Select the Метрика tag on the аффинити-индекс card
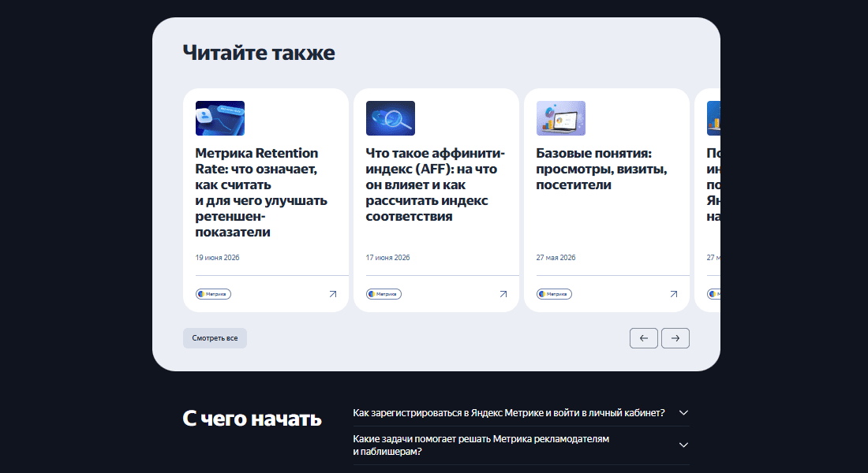 383,294
